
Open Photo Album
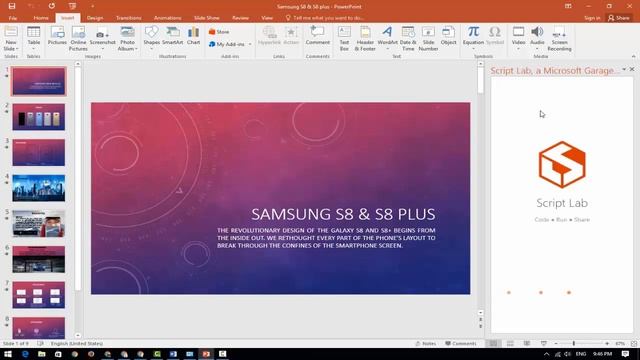(127, 38)
